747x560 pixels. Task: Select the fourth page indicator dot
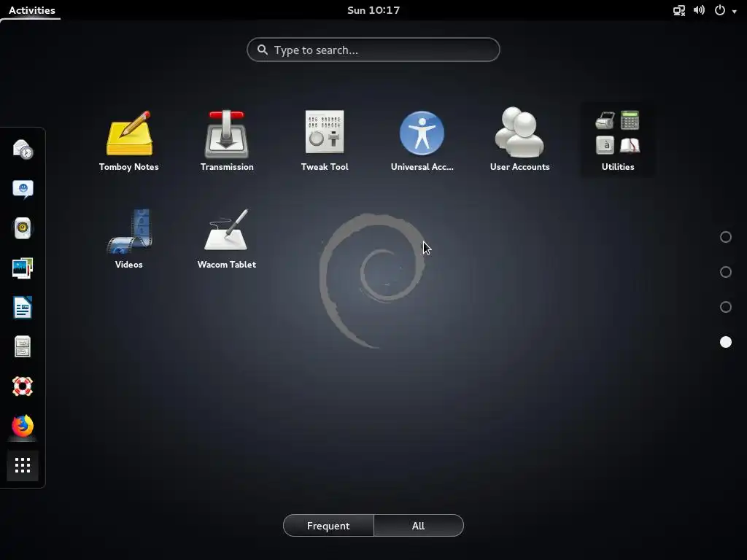pos(726,342)
